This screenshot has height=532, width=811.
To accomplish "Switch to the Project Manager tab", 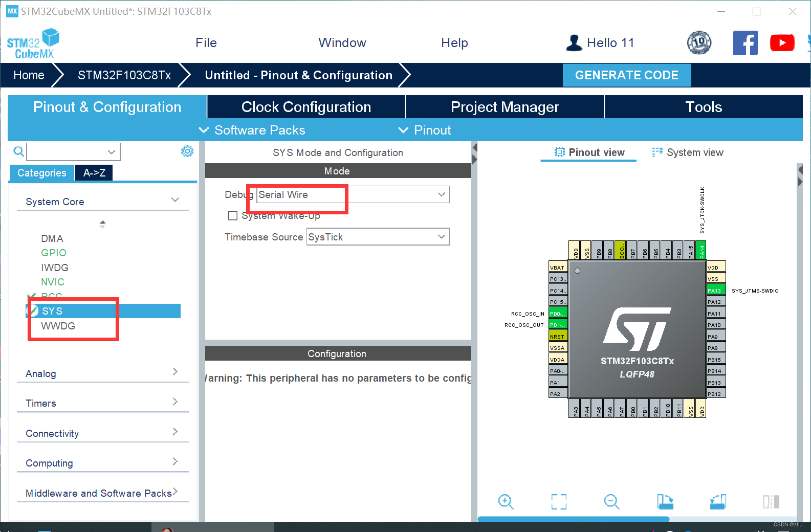I will 505,107.
